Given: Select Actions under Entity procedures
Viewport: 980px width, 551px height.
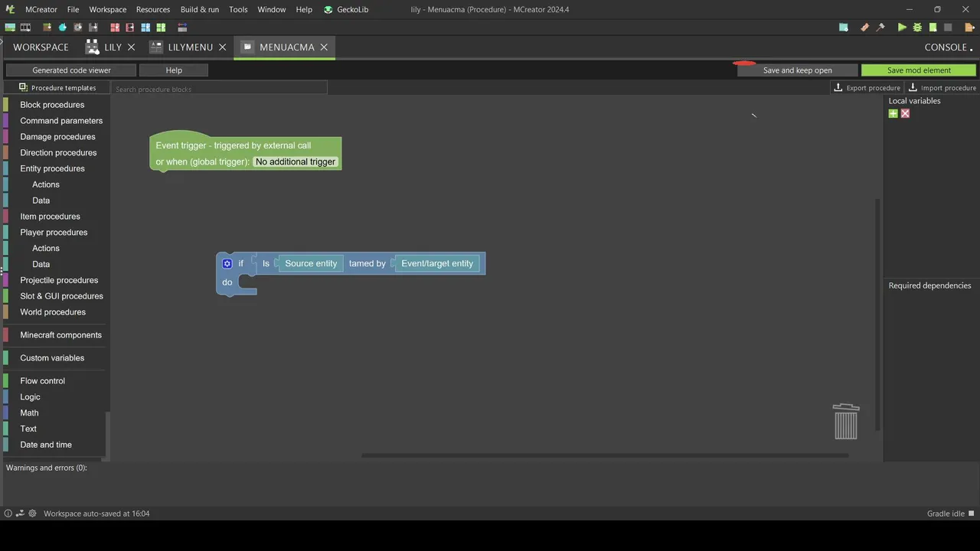Looking at the screenshot, I should coord(46,184).
